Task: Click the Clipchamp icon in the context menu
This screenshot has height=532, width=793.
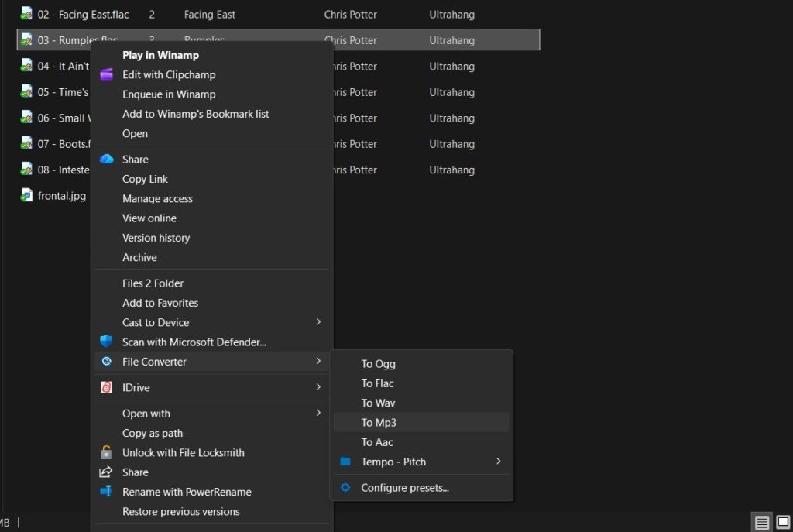Action: (107, 75)
